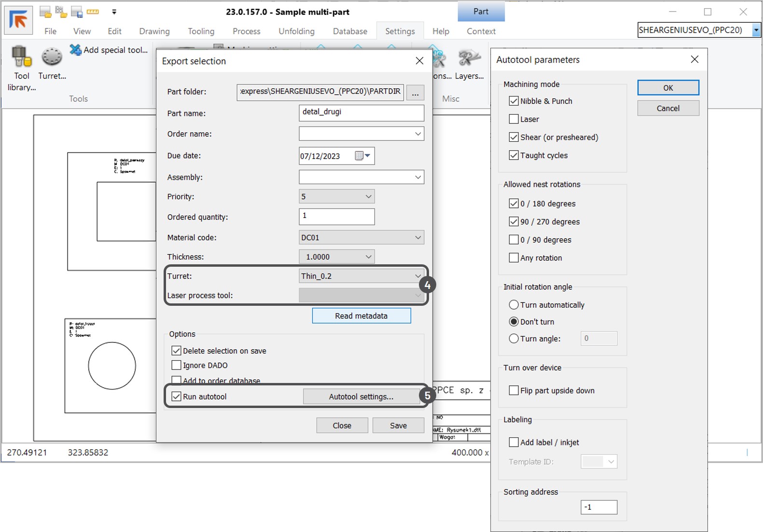Uncheck Run autotool option

[177, 396]
